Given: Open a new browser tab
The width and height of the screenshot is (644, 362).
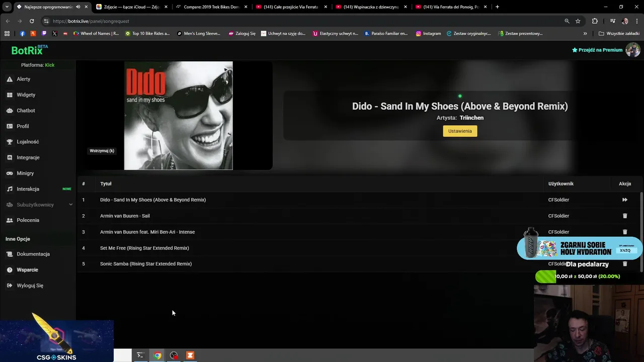Looking at the screenshot, I should pyautogui.click(x=497, y=7).
